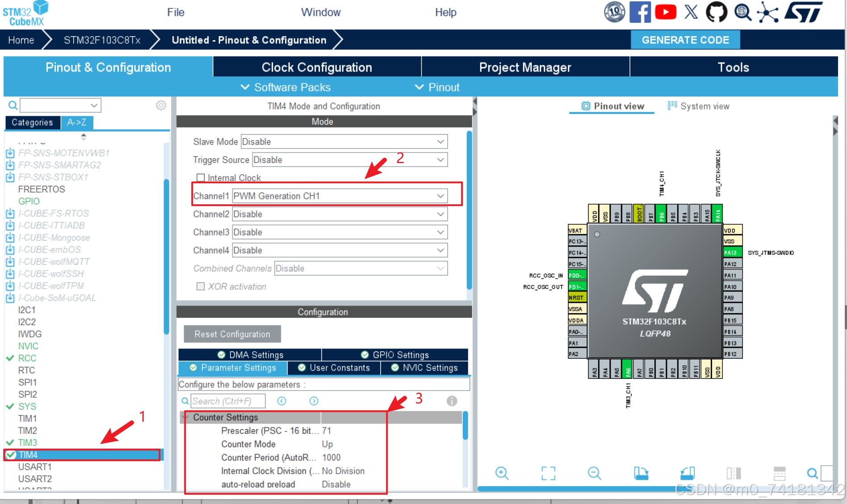Click the ST logo icon

click(x=803, y=12)
